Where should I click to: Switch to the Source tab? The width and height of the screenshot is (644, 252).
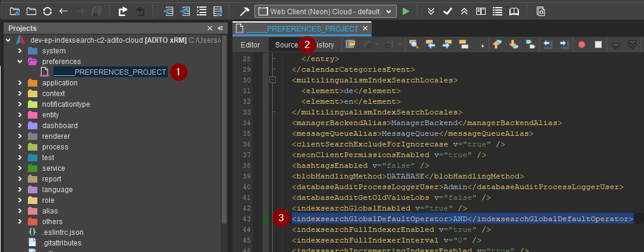click(286, 44)
